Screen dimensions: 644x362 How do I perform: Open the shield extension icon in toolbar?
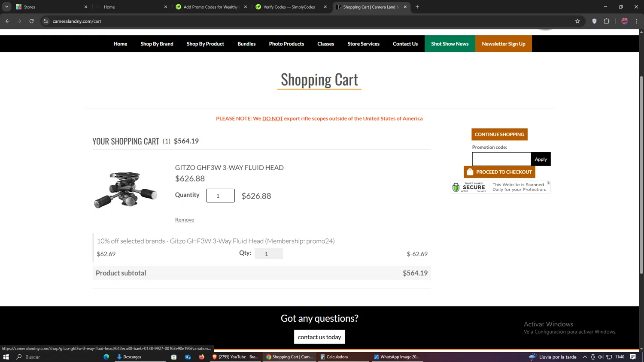click(x=594, y=21)
